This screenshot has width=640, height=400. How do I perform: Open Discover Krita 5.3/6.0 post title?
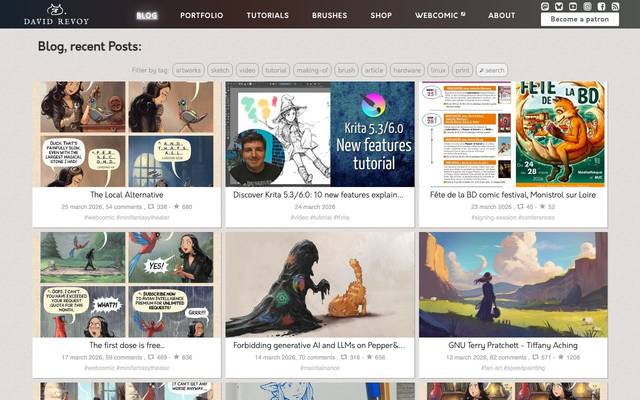tap(318, 195)
